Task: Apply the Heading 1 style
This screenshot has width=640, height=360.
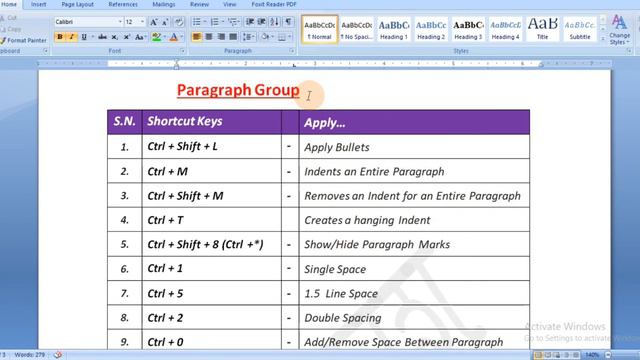Action: tap(394, 29)
